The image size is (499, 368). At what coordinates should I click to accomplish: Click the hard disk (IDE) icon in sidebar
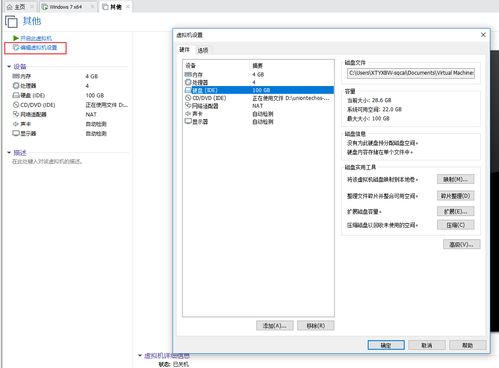click(x=16, y=95)
